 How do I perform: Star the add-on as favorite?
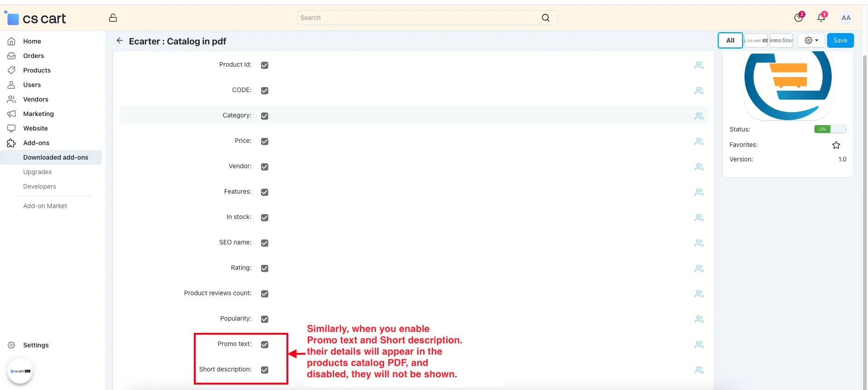(x=836, y=145)
